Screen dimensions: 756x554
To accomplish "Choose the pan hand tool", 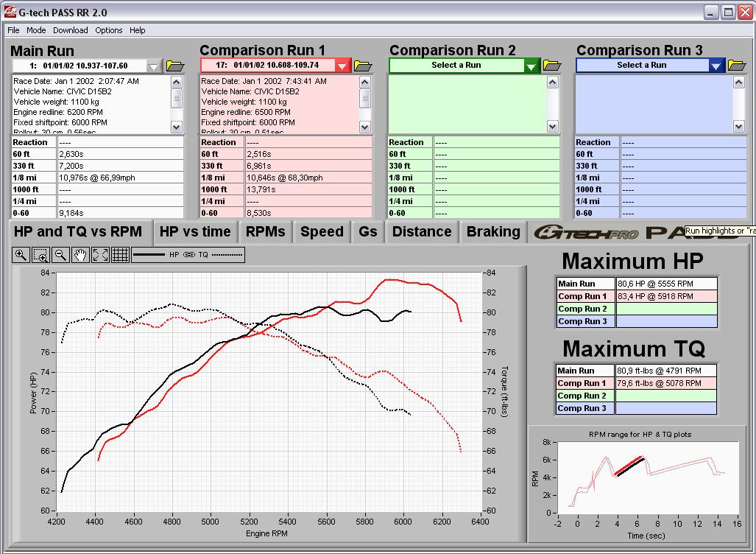I will (81, 255).
